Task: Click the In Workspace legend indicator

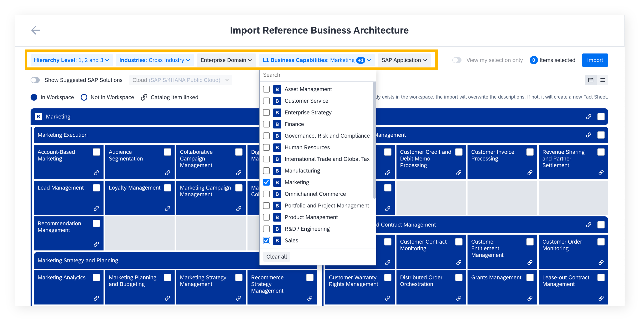Action: [x=34, y=97]
